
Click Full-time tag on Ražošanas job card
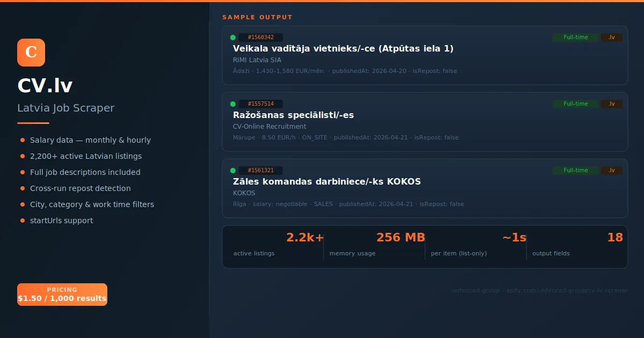coord(575,104)
